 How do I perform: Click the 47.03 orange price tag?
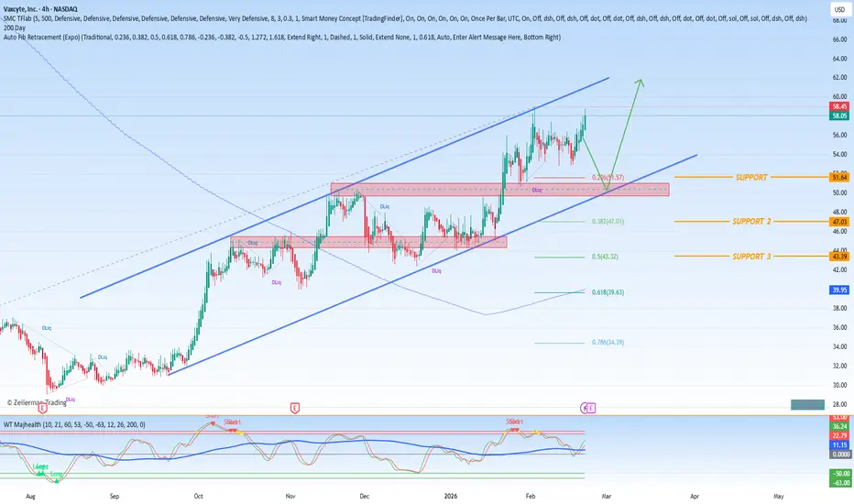[839, 222]
